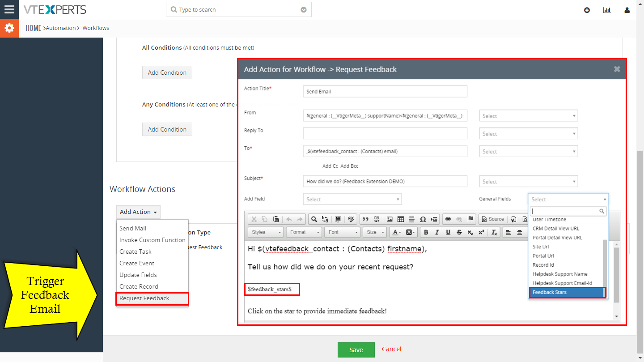Click the Replace icon in editor toolbar
This screenshot has width=644, height=362.
[x=325, y=219]
